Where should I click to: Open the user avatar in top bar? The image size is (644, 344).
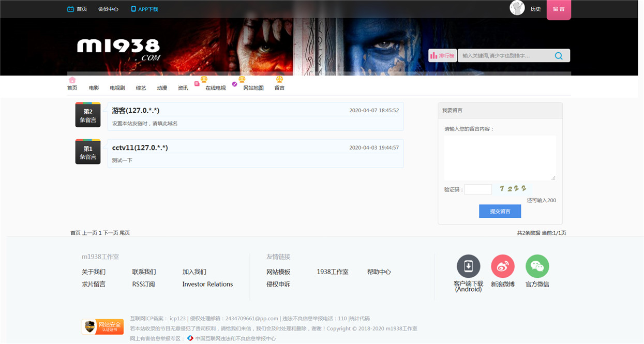click(517, 8)
